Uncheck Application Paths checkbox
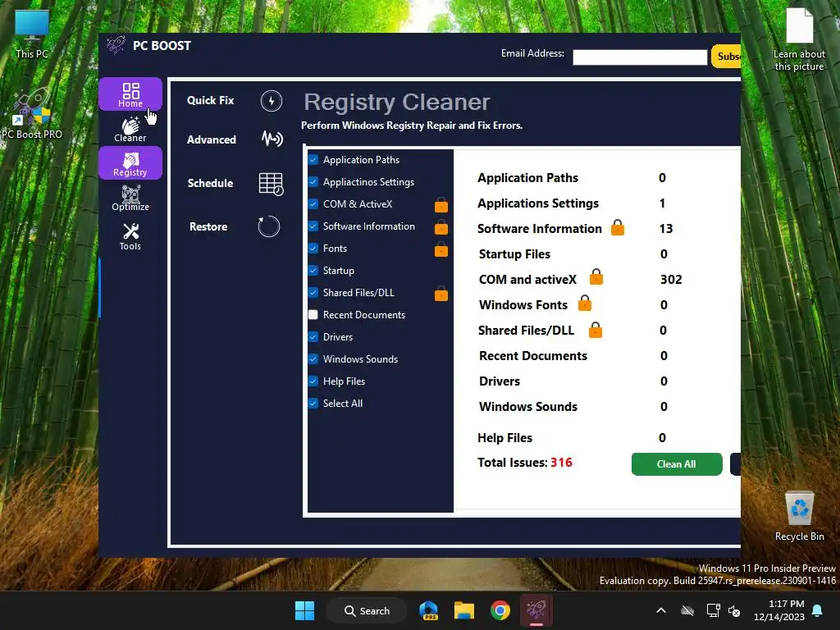 pos(313,160)
